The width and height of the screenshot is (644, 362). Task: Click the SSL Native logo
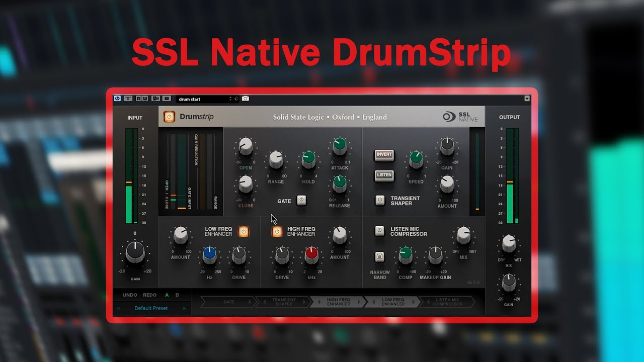tap(460, 117)
